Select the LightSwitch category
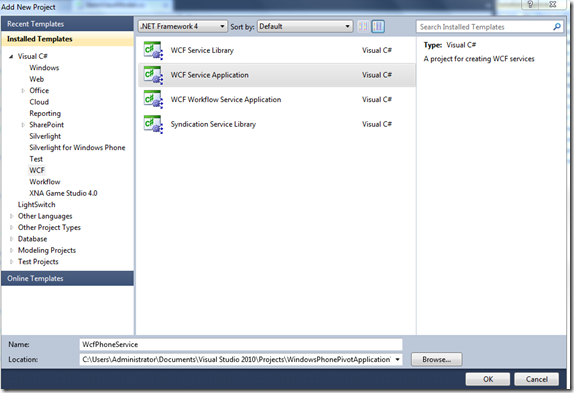Screen dimensions: 574x393 click(x=37, y=205)
